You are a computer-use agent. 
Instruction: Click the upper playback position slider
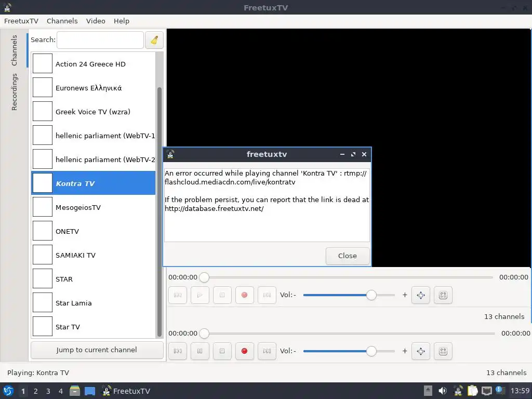(347, 277)
